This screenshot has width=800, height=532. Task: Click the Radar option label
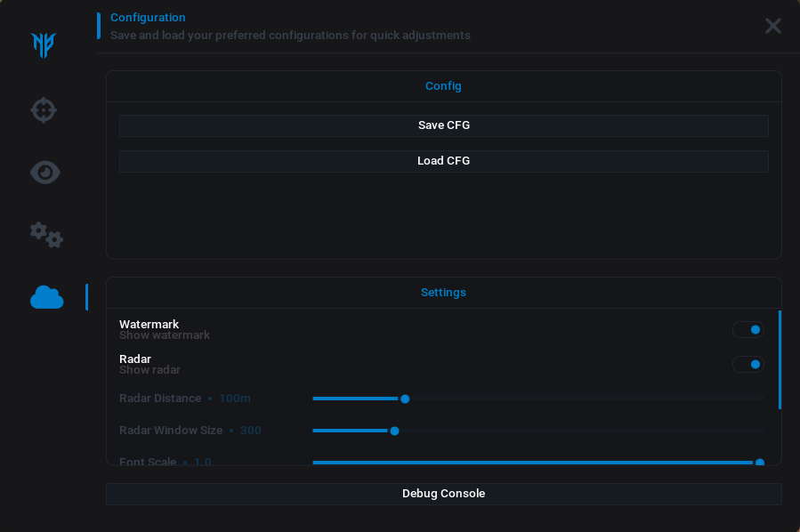click(x=135, y=359)
